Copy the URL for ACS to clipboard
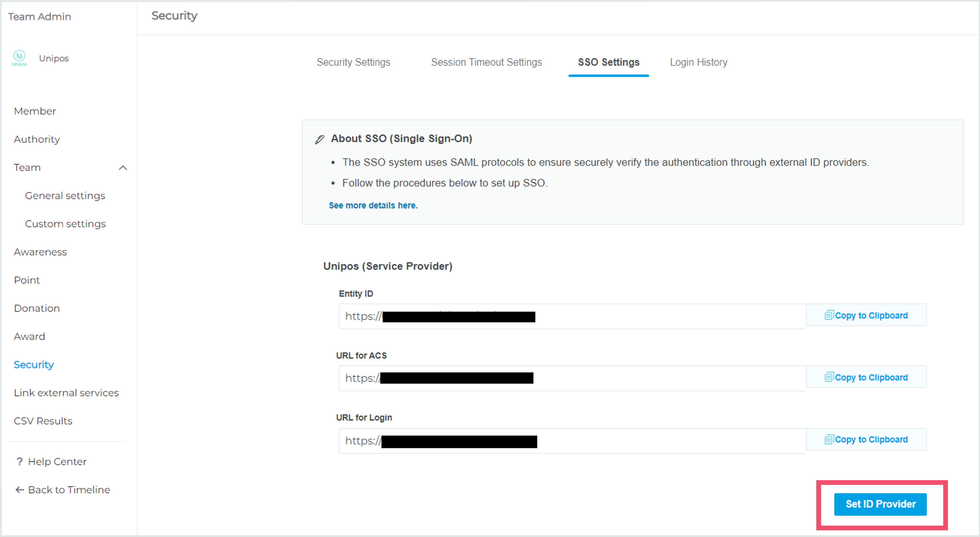Viewport: 980px width, 537px height. point(866,377)
